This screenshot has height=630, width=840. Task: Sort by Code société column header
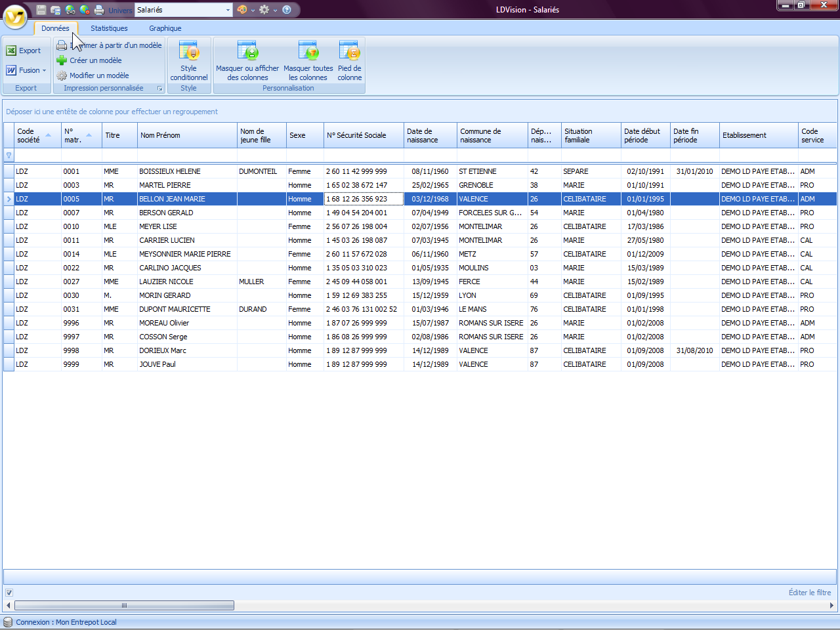click(x=37, y=135)
